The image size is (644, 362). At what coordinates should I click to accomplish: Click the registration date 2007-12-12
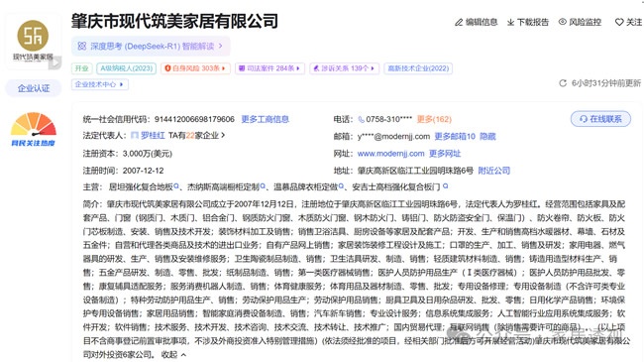coord(143,171)
